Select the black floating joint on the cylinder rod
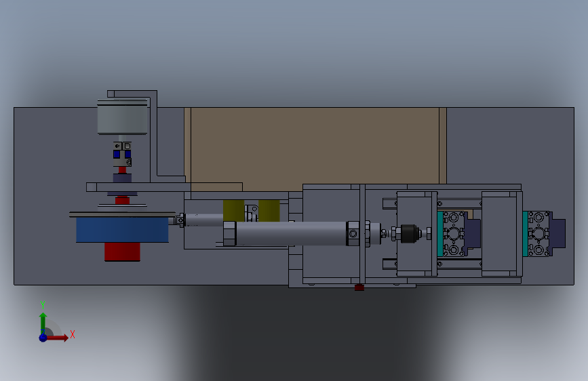 pyautogui.click(x=409, y=234)
